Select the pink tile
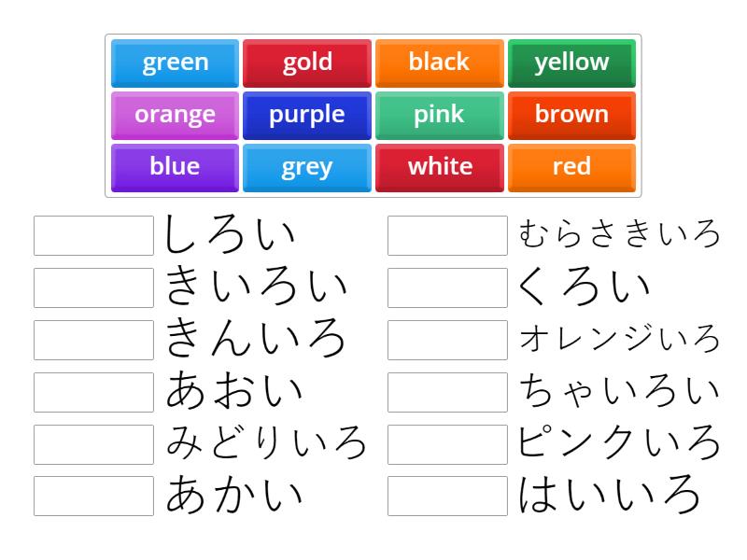 coord(439,115)
